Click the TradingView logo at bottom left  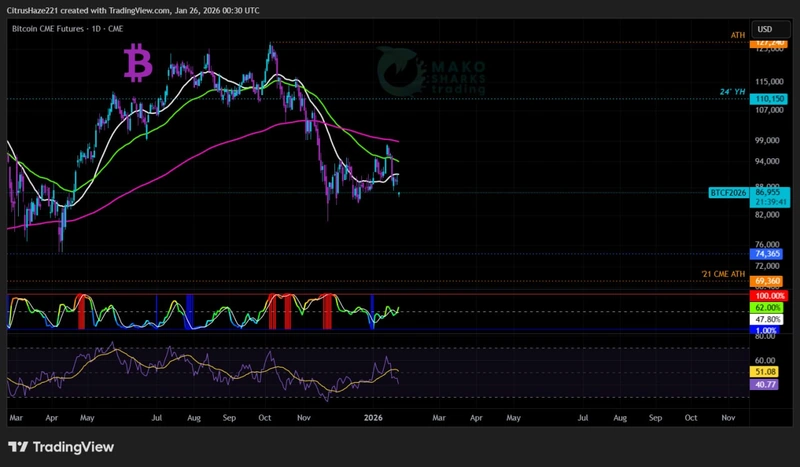coord(60,447)
